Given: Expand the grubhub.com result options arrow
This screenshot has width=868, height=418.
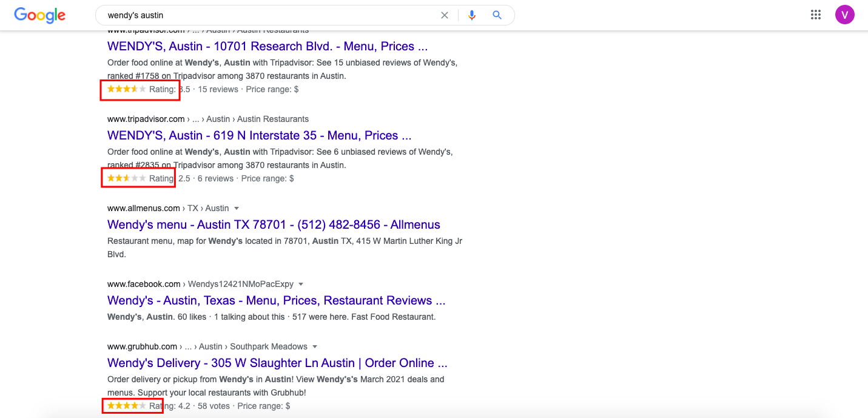Looking at the screenshot, I should coord(314,346).
